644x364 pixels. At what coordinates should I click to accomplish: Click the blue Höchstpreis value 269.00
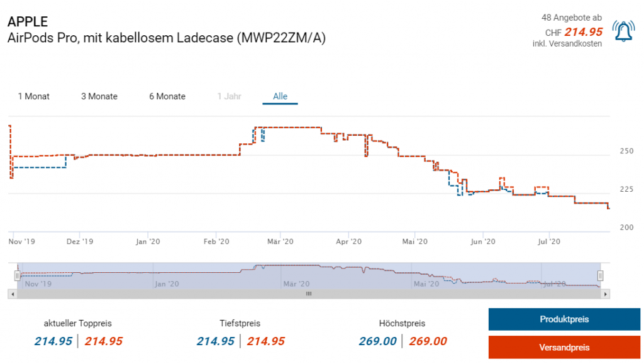point(377,341)
